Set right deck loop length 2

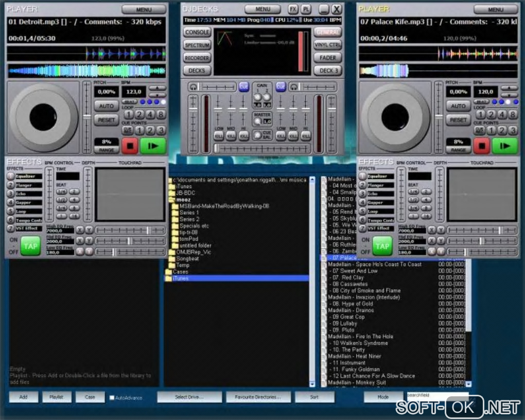click(492, 115)
